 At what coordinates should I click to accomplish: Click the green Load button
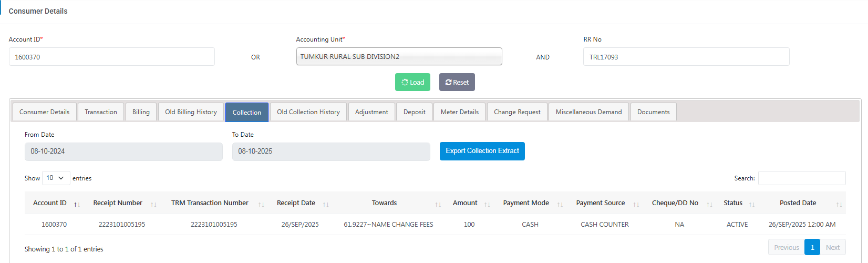point(412,82)
